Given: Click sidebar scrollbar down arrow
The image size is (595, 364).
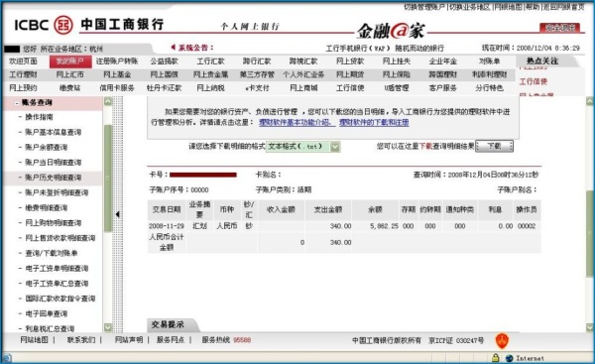Looking at the screenshot, I should click(108, 327).
